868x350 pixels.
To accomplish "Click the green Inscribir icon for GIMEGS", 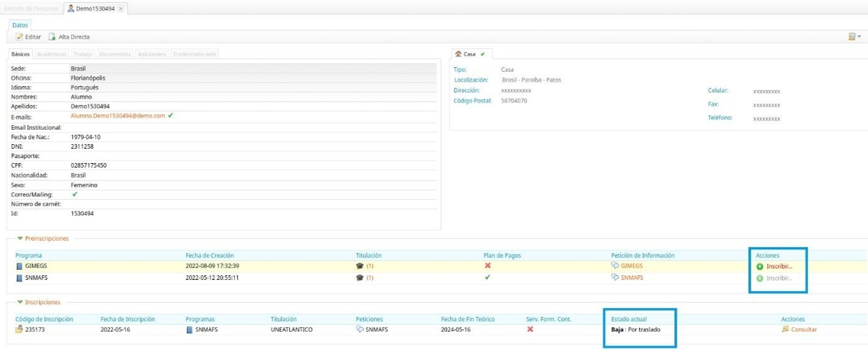I will (760, 267).
